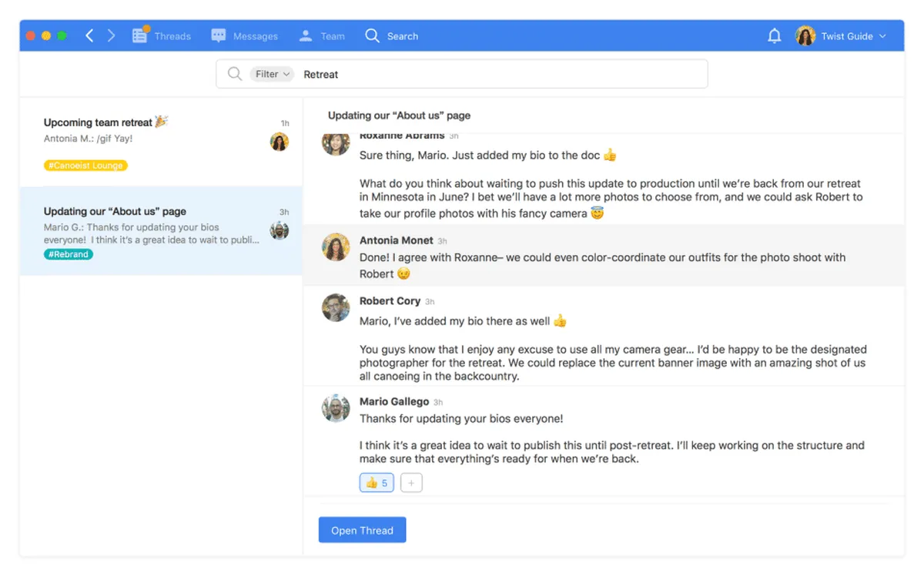Click the Twist Guide profile avatar

coord(805,36)
